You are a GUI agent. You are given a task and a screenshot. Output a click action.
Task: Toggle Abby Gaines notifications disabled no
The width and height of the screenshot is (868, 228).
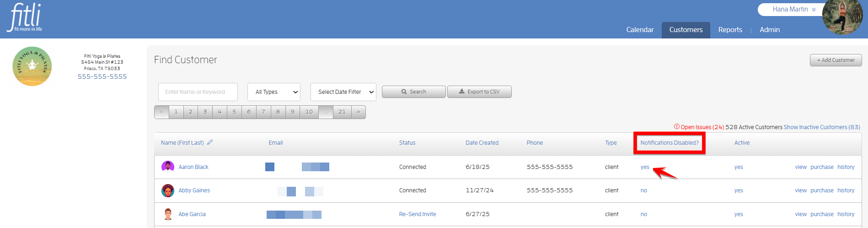point(644,190)
